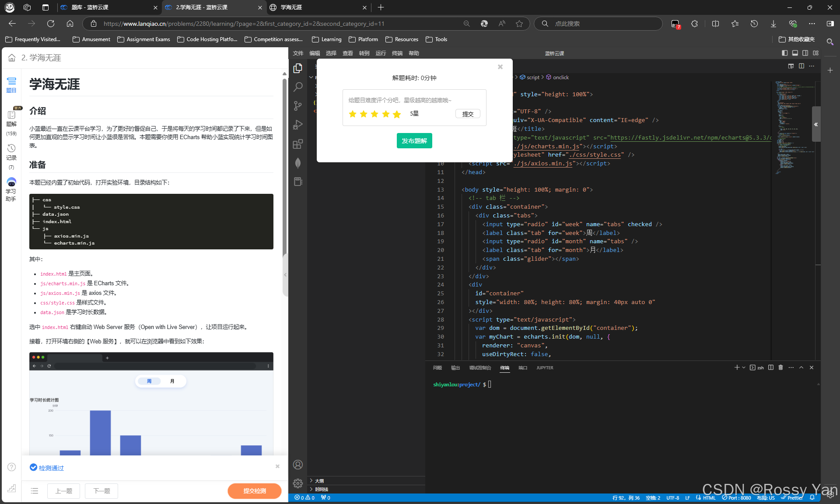Viewport: 840px width, 504px height.
Task: Toggle the bottom panel visibility
Action: point(795,53)
